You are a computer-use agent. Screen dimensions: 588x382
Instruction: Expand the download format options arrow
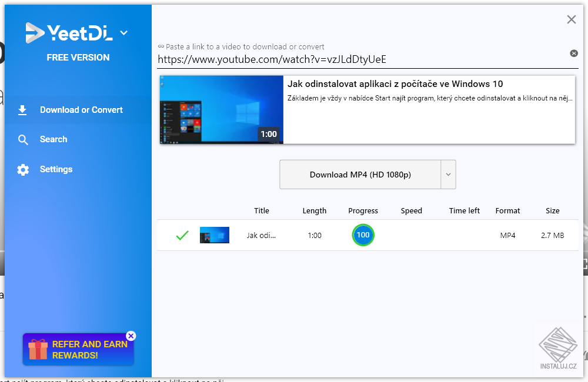(448, 175)
